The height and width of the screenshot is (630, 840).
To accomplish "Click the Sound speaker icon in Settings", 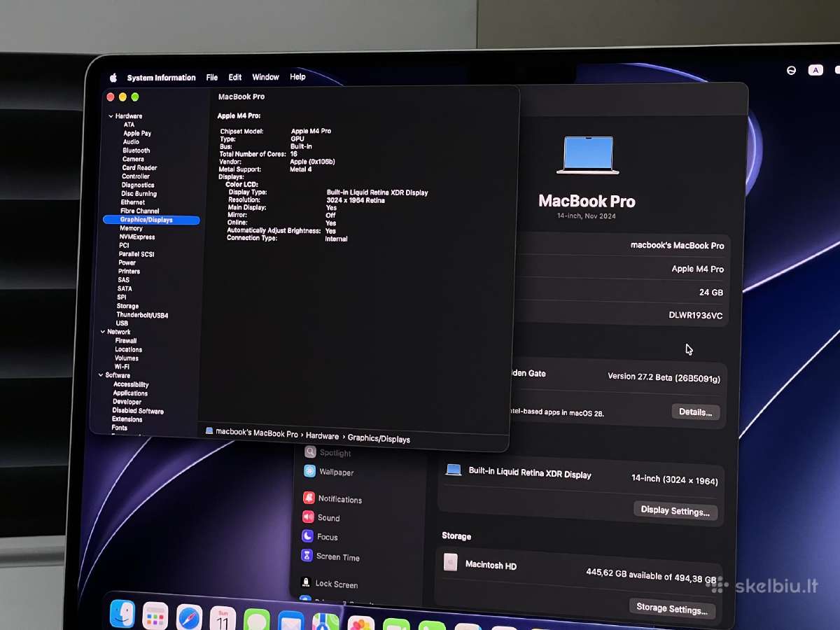I will click(x=308, y=517).
